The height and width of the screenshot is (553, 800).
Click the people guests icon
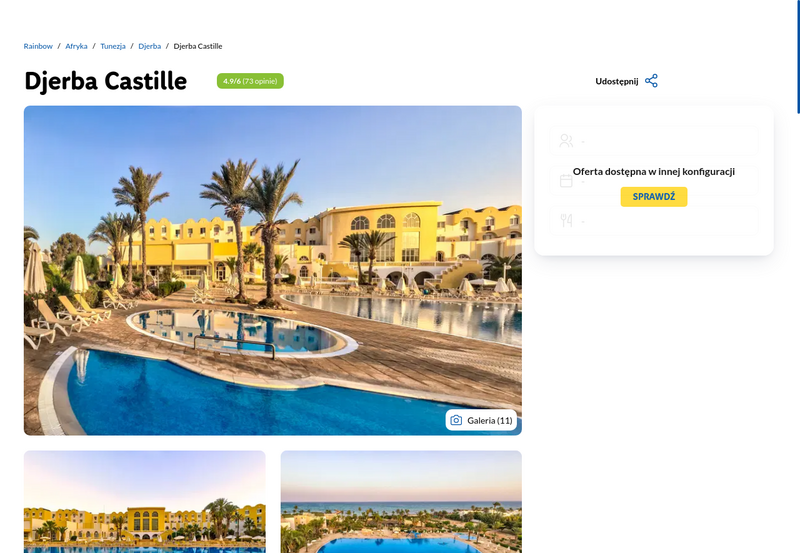[566, 141]
